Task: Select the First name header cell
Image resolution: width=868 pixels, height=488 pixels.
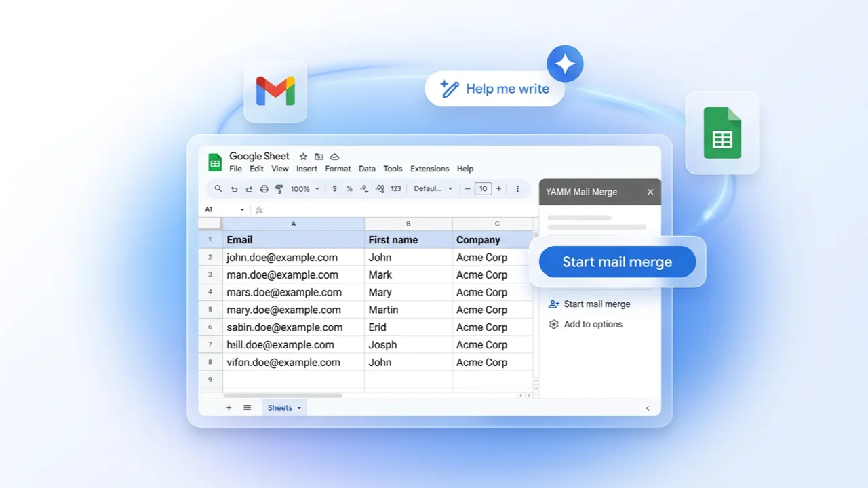Action: point(408,240)
